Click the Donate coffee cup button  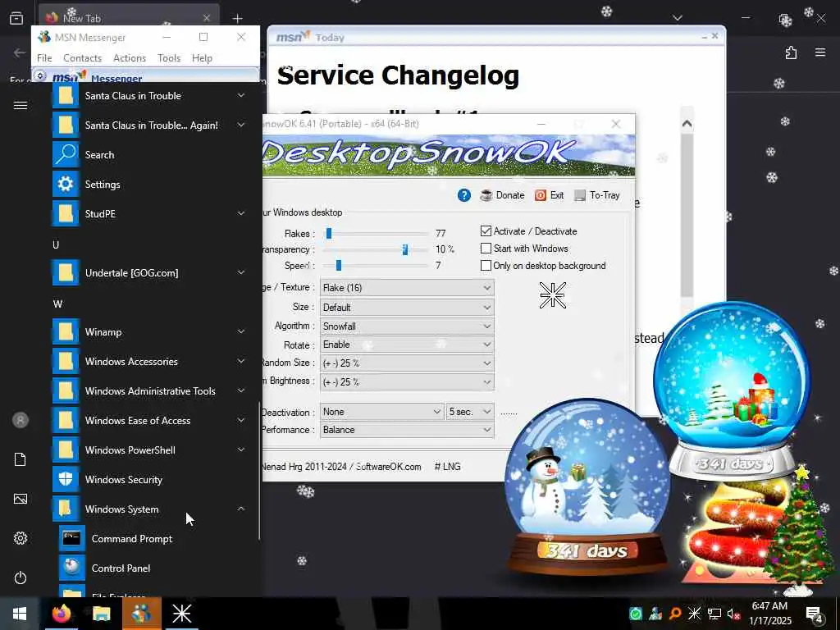pos(502,195)
